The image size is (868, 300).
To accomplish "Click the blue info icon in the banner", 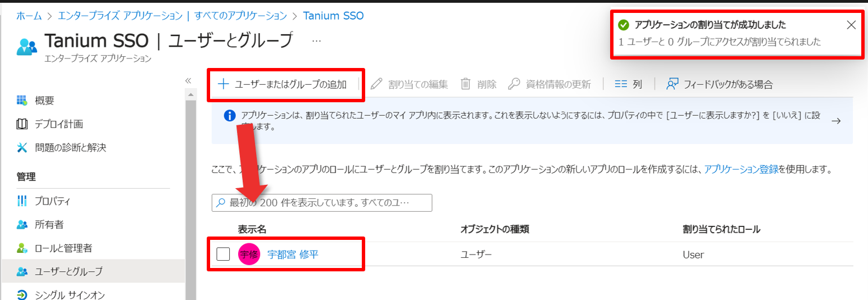I will point(229,116).
